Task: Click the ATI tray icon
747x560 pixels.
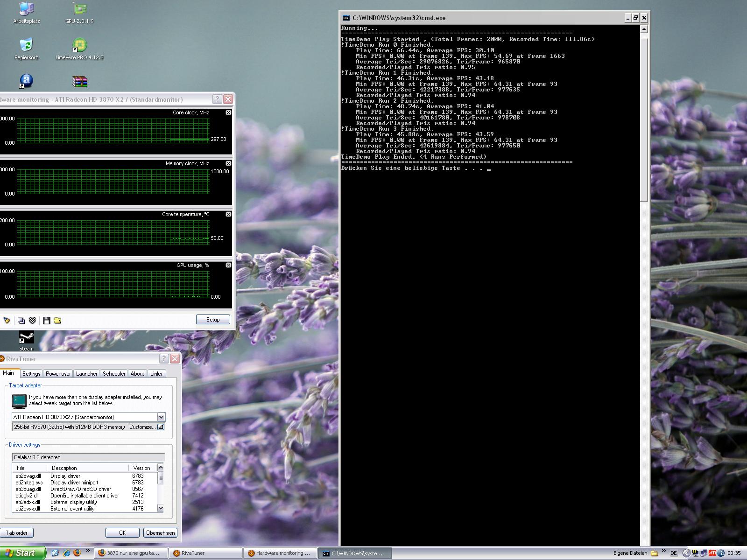Action: tap(712, 553)
